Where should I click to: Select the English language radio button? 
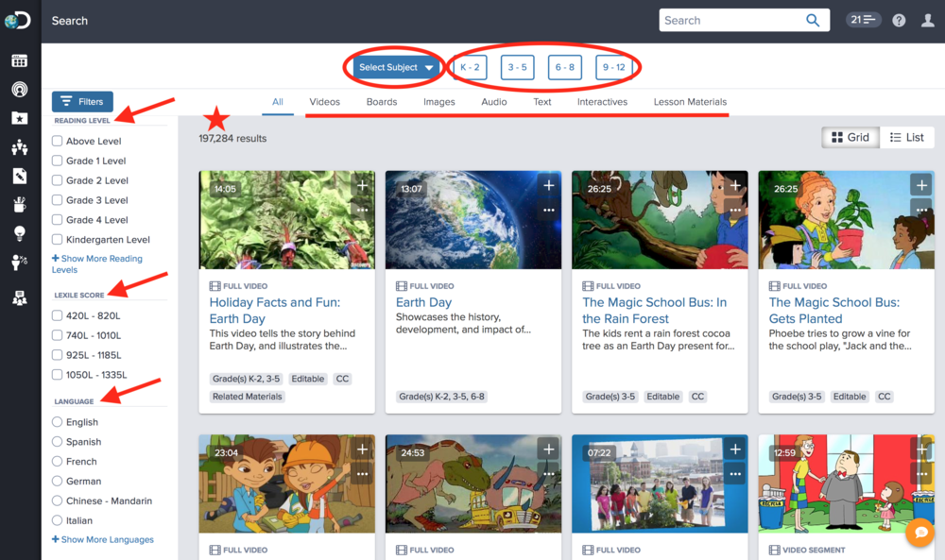click(x=58, y=422)
